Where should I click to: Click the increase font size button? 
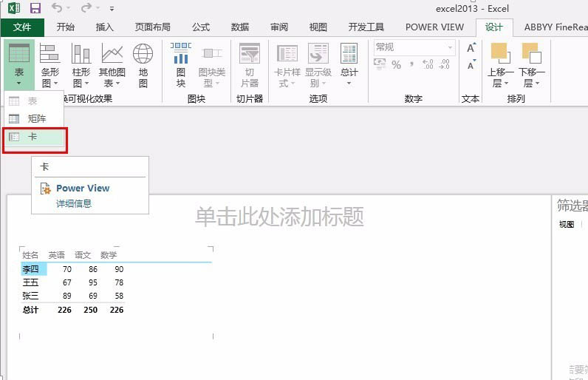click(471, 48)
